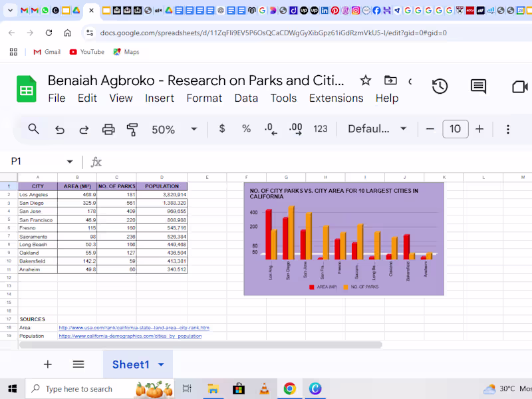Reload the browser page
The image size is (532, 399).
pyautogui.click(x=49, y=33)
